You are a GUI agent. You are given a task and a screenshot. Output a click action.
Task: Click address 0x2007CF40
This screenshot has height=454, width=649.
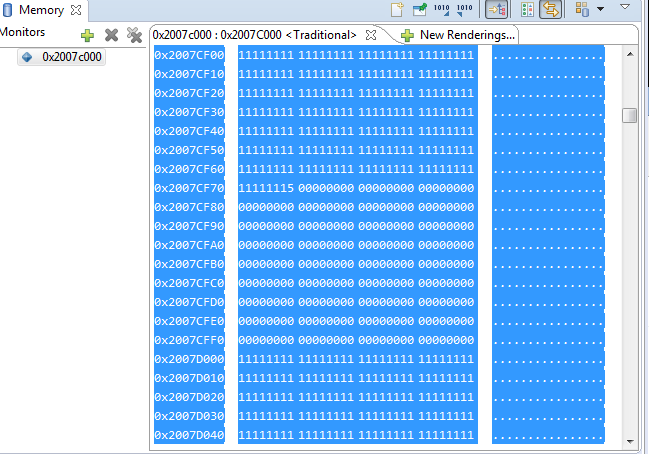click(x=190, y=131)
